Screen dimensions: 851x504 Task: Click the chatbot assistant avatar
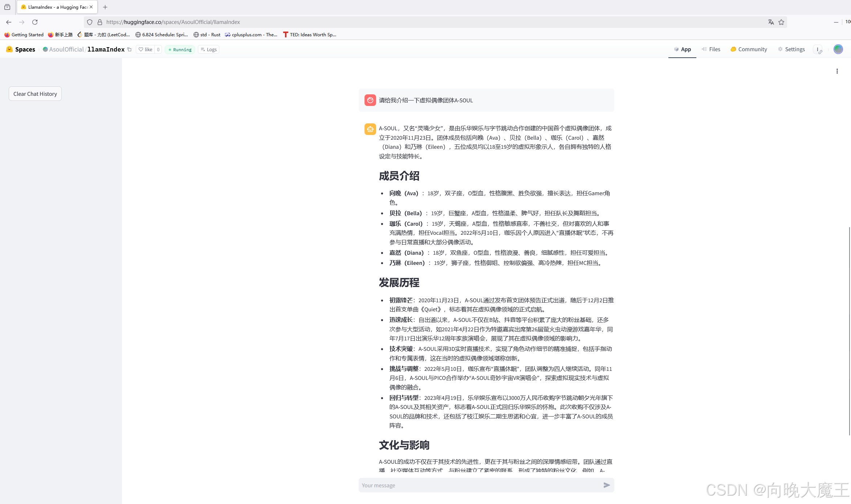pos(370,129)
